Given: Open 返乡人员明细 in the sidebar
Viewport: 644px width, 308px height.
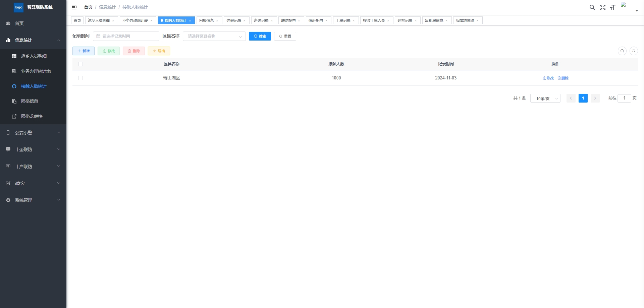Looking at the screenshot, I should [x=33, y=56].
